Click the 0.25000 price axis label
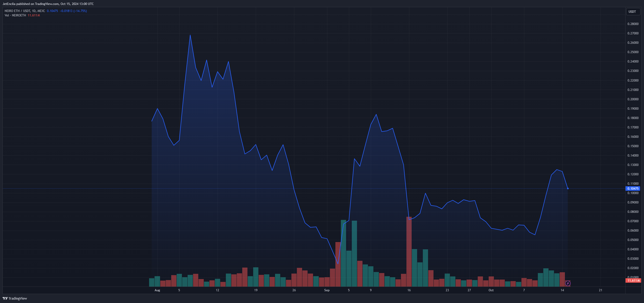644x303 pixels. tap(633, 52)
